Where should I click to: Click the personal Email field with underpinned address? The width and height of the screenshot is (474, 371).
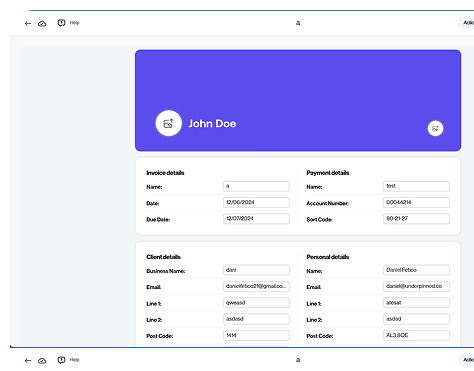pyautogui.click(x=416, y=286)
